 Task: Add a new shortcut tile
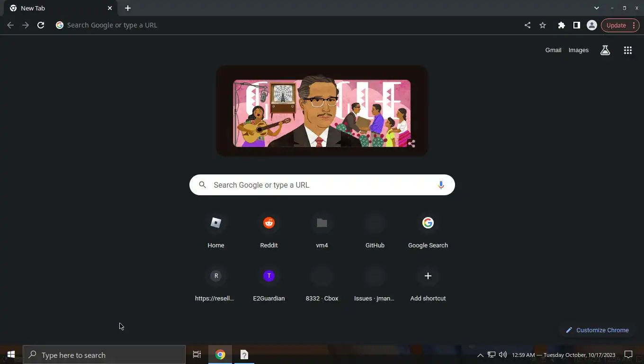tap(428, 283)
